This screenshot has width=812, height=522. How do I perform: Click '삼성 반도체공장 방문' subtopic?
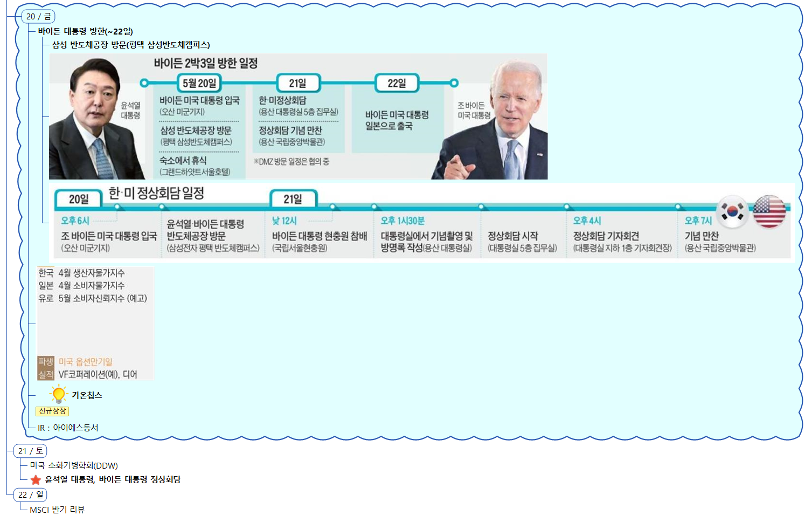131,45
